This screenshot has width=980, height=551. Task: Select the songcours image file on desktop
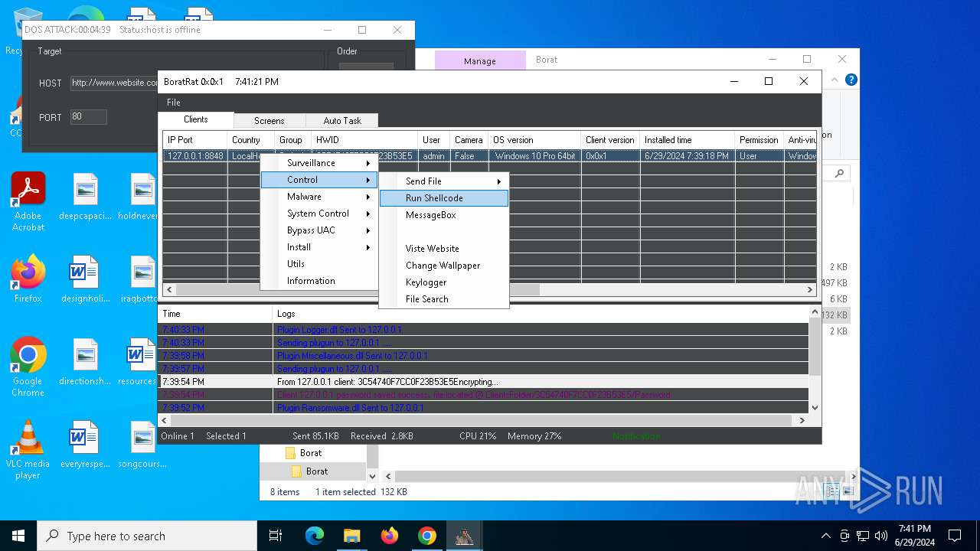point(142,445)
